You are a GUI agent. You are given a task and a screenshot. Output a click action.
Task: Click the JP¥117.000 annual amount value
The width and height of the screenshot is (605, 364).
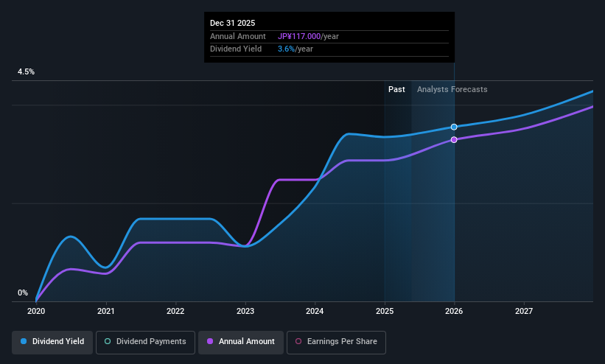(299, 36)
